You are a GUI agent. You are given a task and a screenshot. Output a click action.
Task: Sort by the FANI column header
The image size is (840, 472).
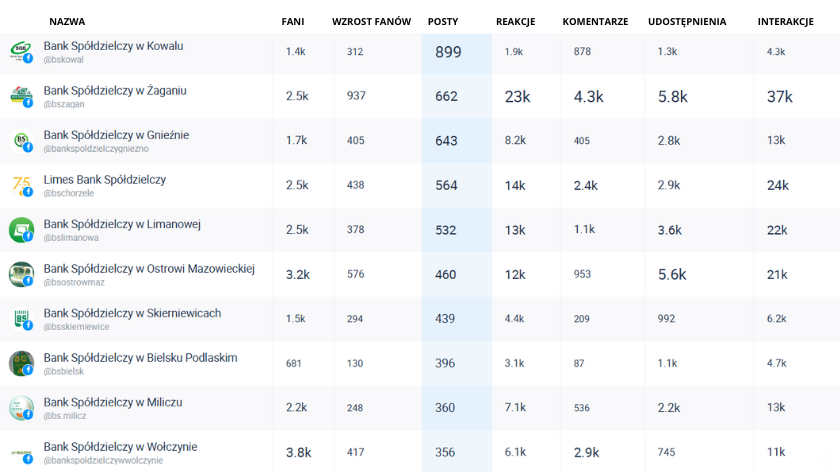coord(293,21)
